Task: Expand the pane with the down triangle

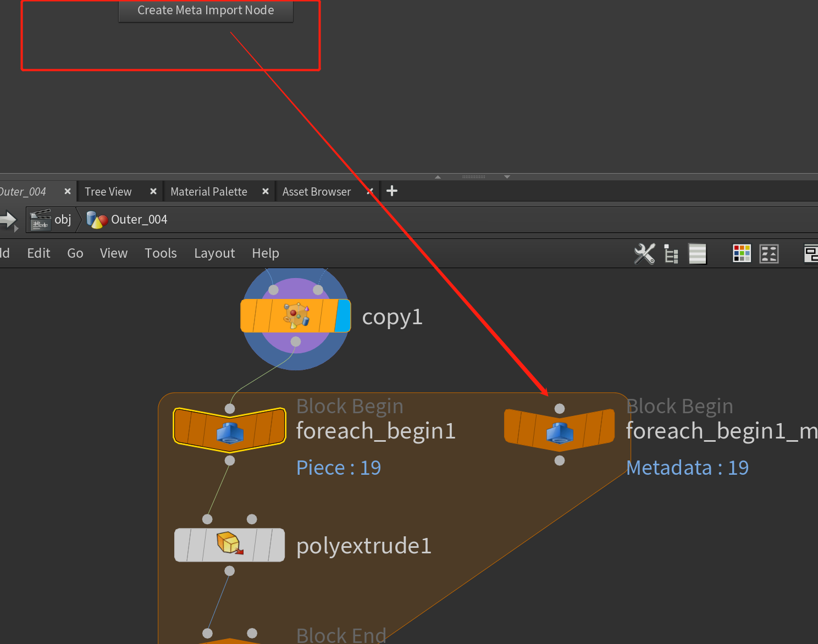Action: (x=506, y=177)
